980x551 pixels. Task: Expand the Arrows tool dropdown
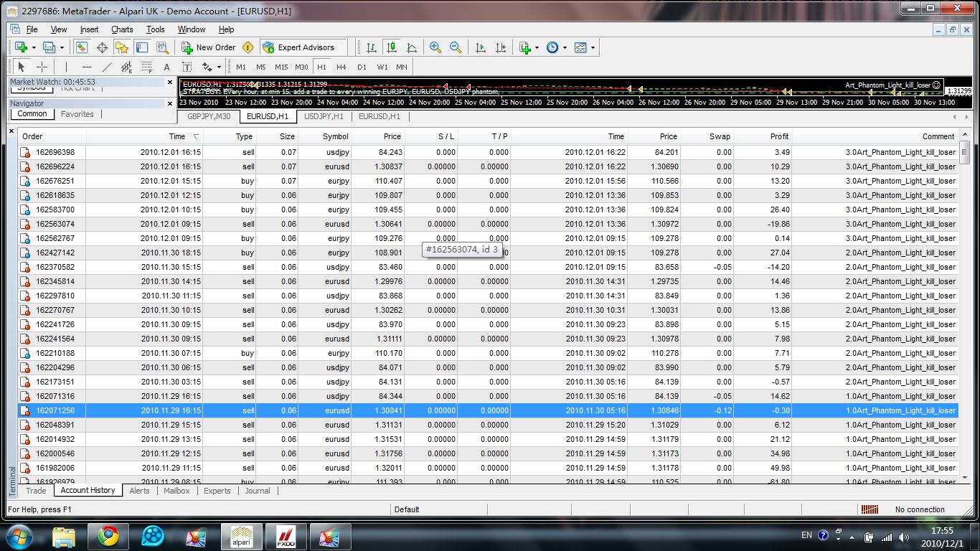click(x=220, y=67)
